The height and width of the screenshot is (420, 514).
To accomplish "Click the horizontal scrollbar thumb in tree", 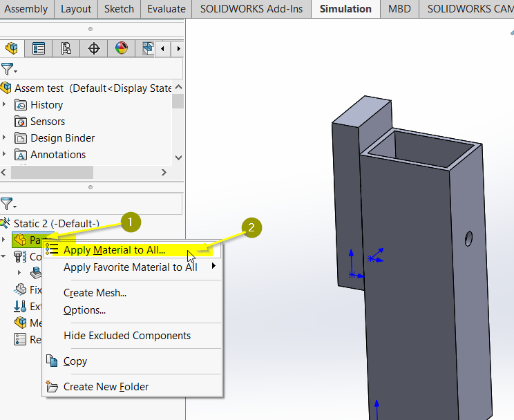I will [x=52, y=172].
